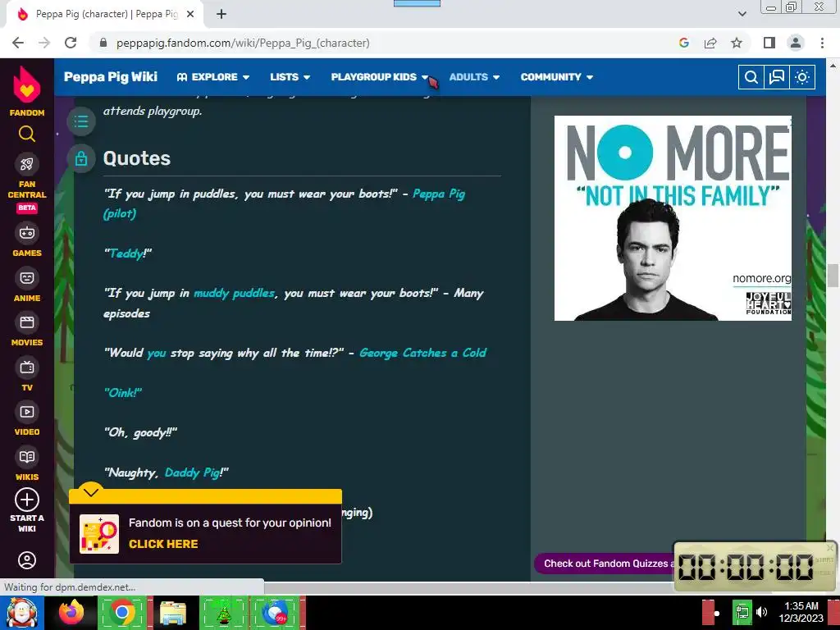
Task: Expand the Explore dropdown menu
Action: pos(213,77)
